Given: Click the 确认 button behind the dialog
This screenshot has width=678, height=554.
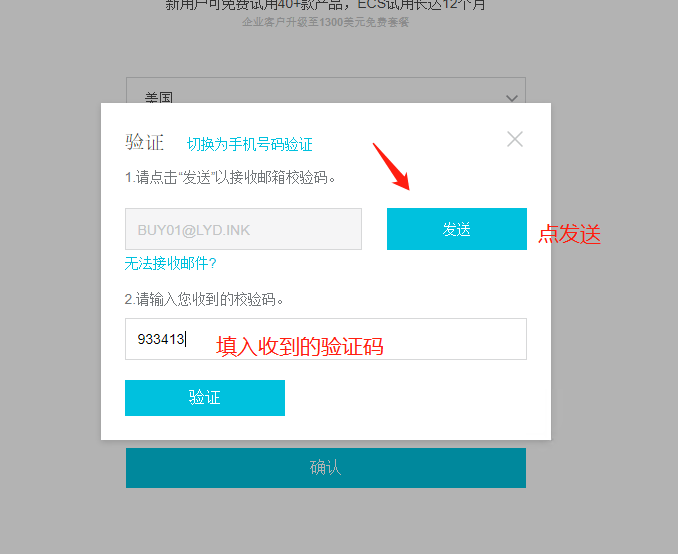Looking at the screenshot, I should [x=326, y=468].
